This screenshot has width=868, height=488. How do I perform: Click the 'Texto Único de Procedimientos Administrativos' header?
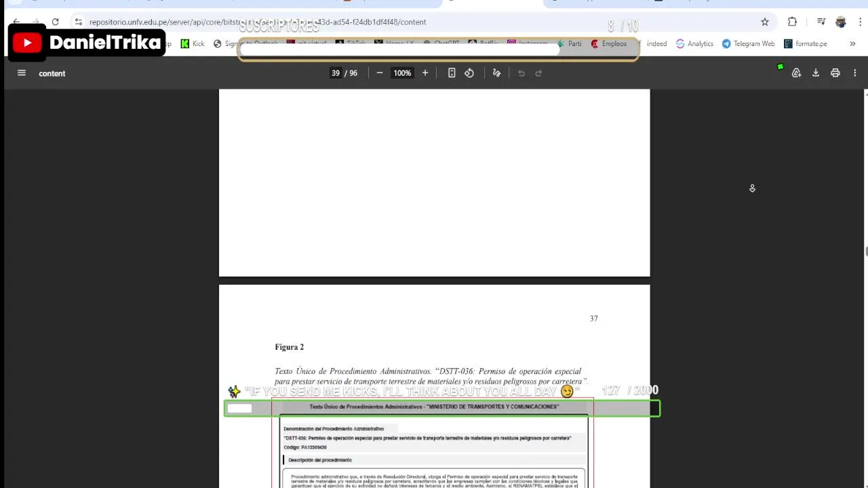pyautogui.click(x=434, y=407)
